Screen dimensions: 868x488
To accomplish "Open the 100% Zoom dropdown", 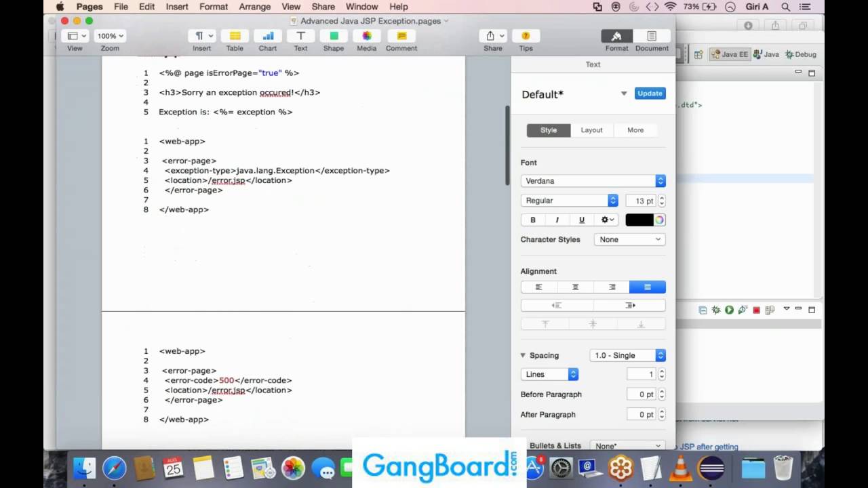I will pos(110,36).
